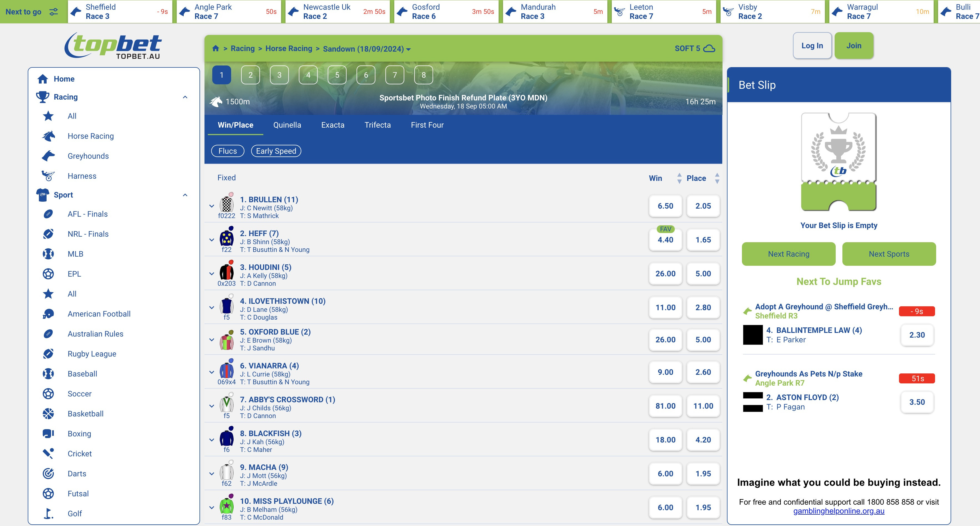Click the AFL - Finals football icon
980x526 pixels.
48,214
